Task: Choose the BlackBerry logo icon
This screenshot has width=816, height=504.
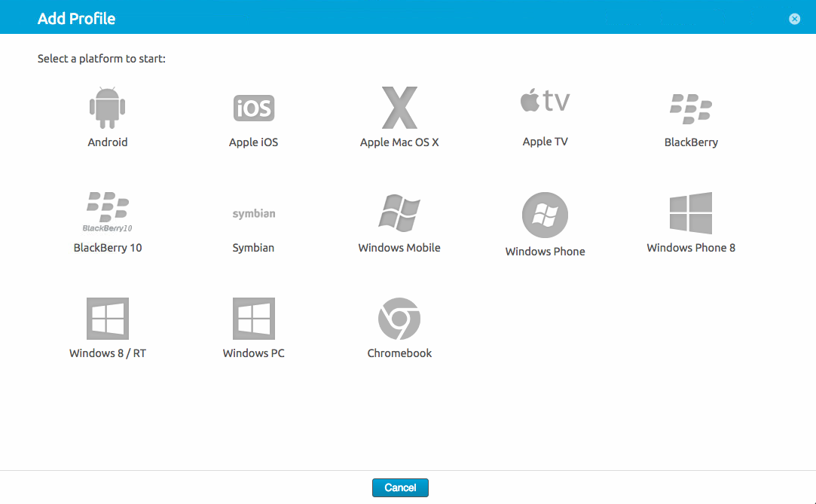Action: pos(691,108)
